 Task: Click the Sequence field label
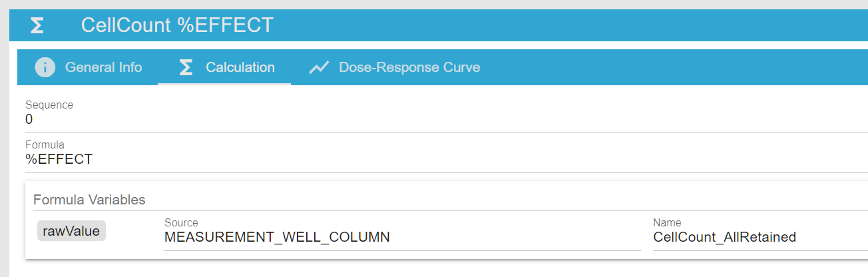pos(49,105)
